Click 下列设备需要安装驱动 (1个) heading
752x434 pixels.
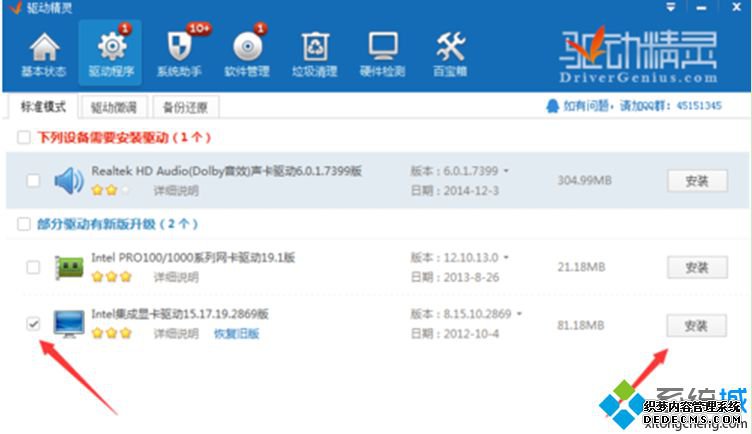[x=124, y=138]
